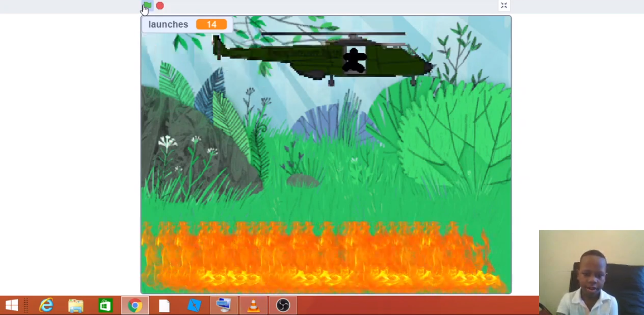Launch Internet Explorer from the taskbar
Screen dimensions: 644x315
pos(46,305)
